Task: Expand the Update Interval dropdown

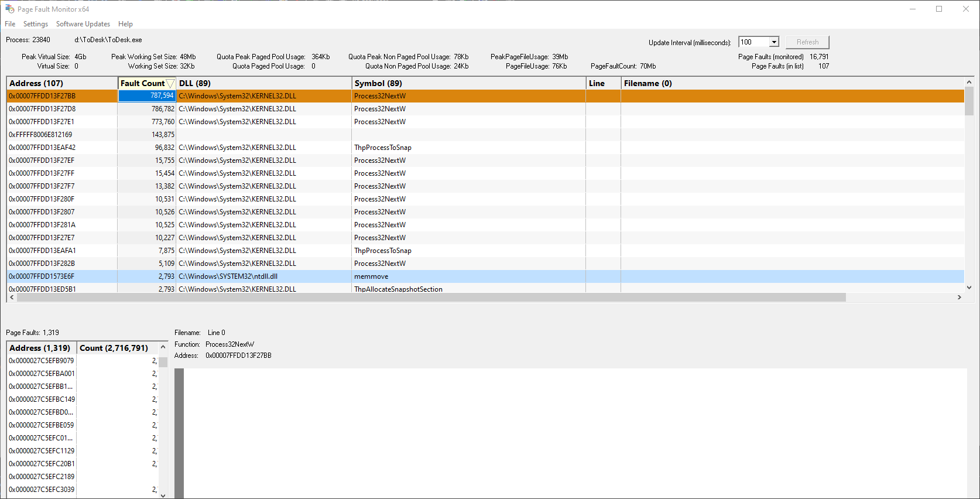Action: 774,42
